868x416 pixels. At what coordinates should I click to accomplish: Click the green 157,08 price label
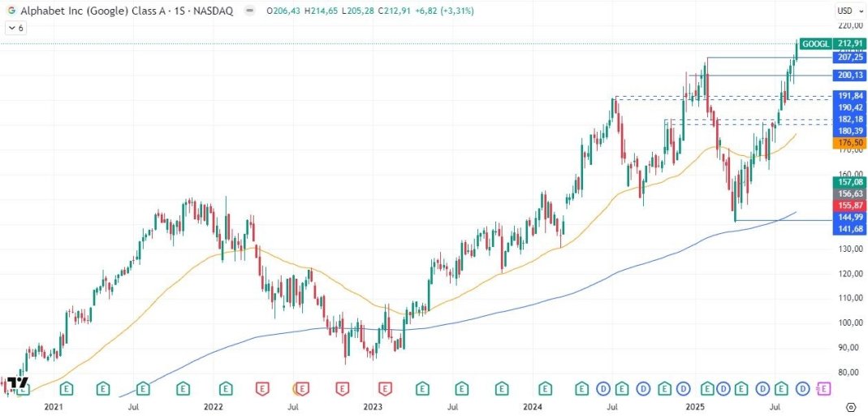pyautogui.click(x=850, y=182)
